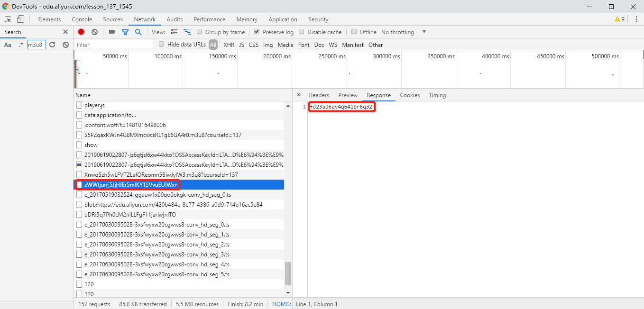Filter requests by Manifest type
Image resolution: width=644 pixels, height=309 pixels.
353,45
